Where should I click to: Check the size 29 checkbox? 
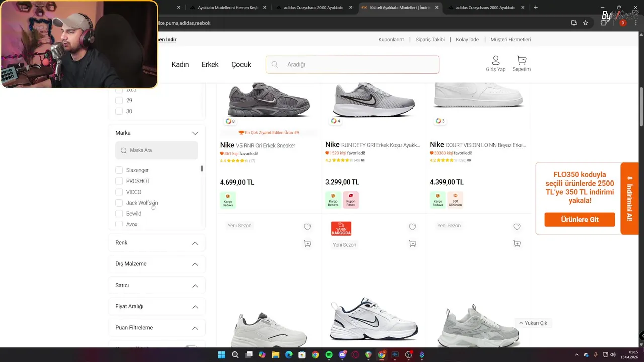click(119, 100)
